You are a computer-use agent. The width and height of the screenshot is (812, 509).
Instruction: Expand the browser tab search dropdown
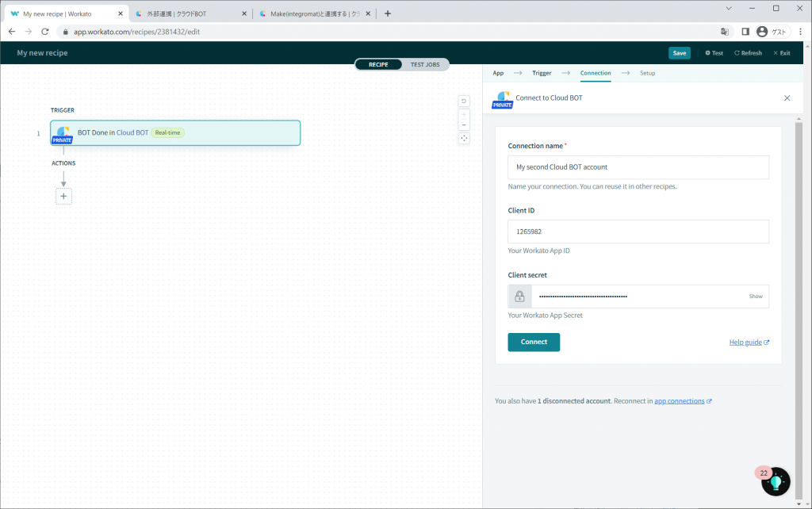coord(729,8)
